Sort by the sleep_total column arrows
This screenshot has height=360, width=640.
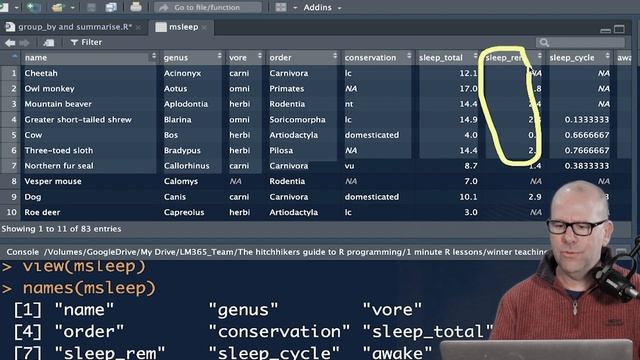(475, 56)
